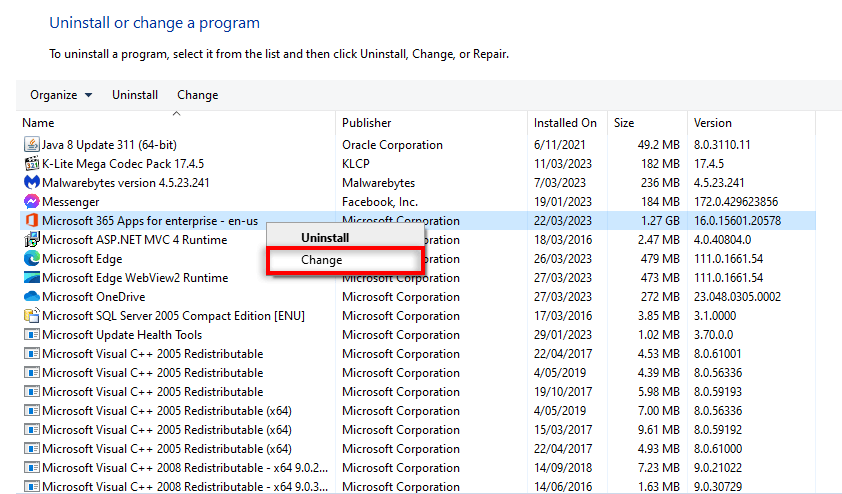Viewport: 842px width, 494px height.
Task: Sort programs by Installed On column
Action: [x=564, y=123]
